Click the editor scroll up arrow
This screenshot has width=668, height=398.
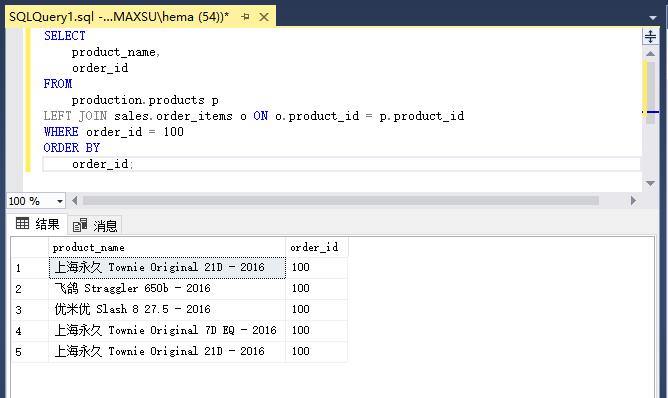click(x=650, y=54)
